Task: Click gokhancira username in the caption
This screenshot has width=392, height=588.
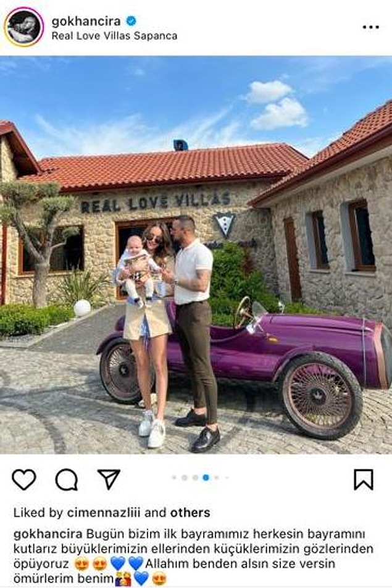Action: coord(48,534)
